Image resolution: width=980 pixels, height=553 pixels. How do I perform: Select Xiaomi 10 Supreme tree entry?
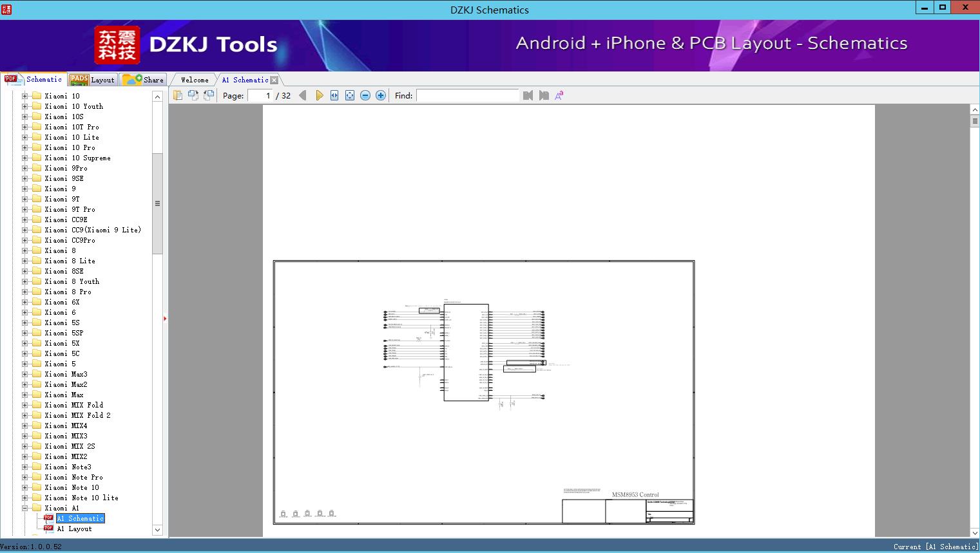[78, 158]
